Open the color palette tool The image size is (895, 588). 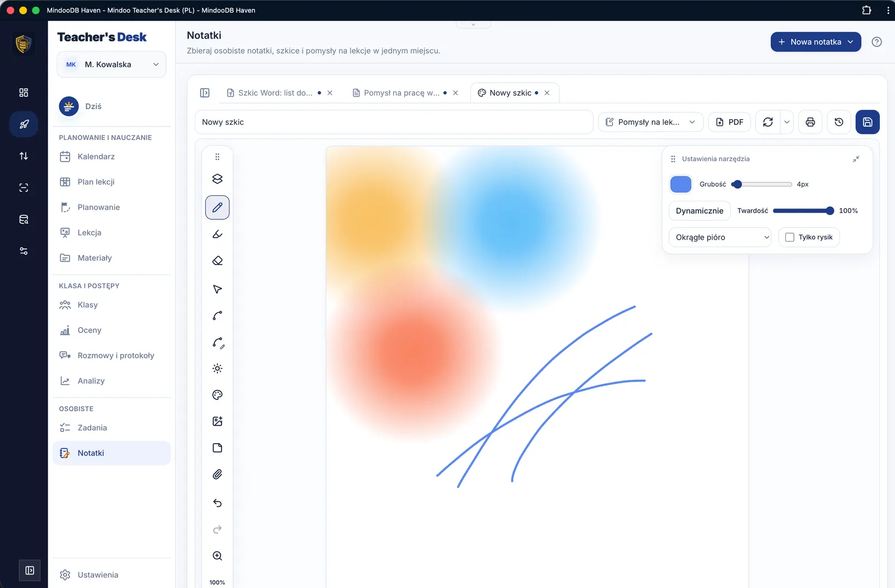[218, 395]
